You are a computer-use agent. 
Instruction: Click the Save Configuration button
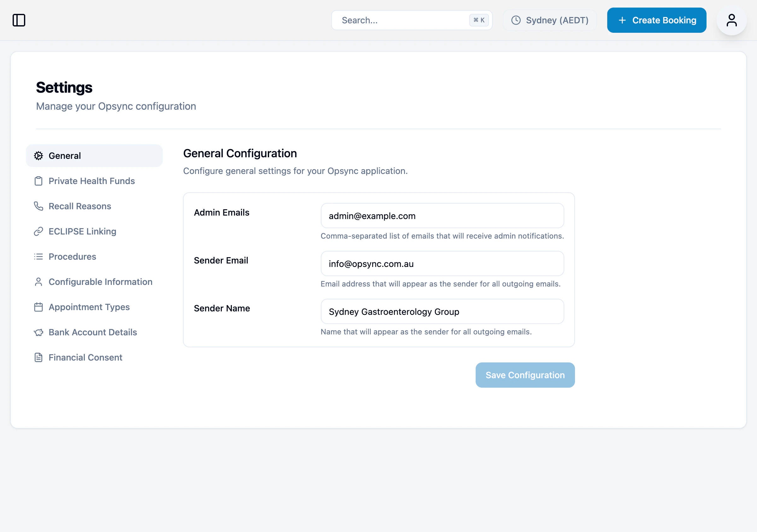click(525, 375)
